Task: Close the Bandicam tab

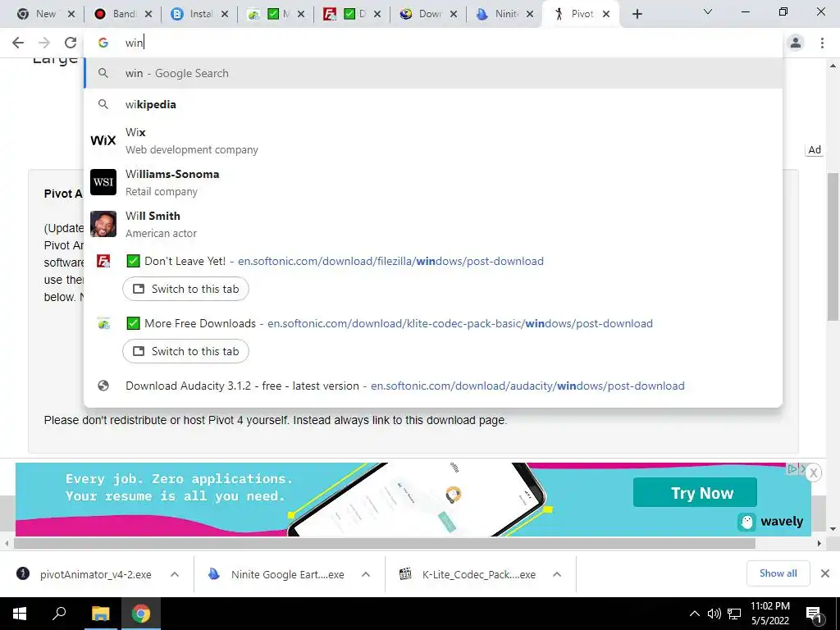Action: tap(148, 14)
